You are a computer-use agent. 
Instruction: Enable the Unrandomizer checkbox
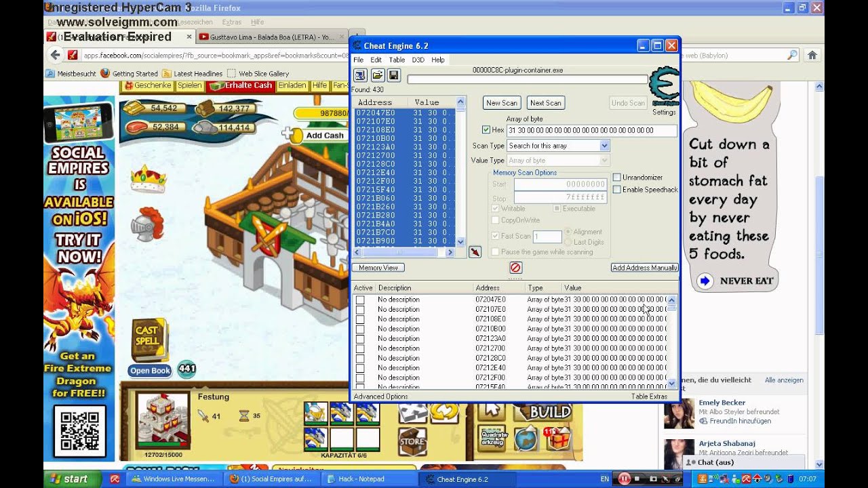(616, 178)
